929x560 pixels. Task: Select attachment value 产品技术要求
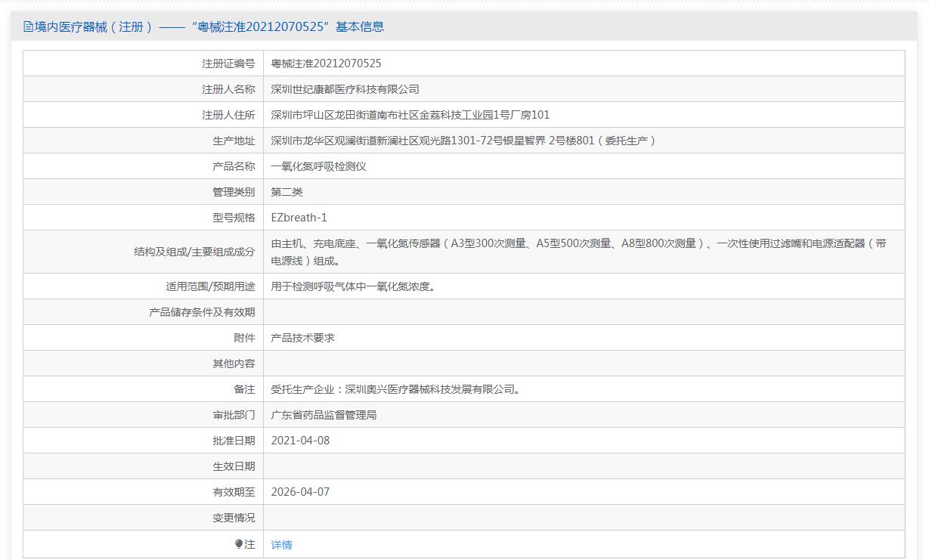pos(302,338)
